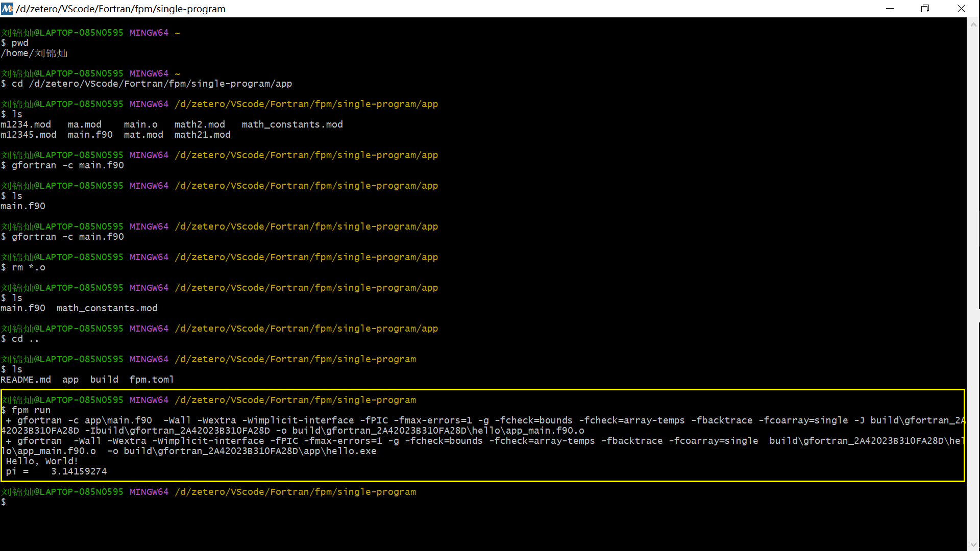Click the 'build' folder name in listing
The width and height of the screenshot is (980, 551).
pyautogui.click(x=104, y=380)
